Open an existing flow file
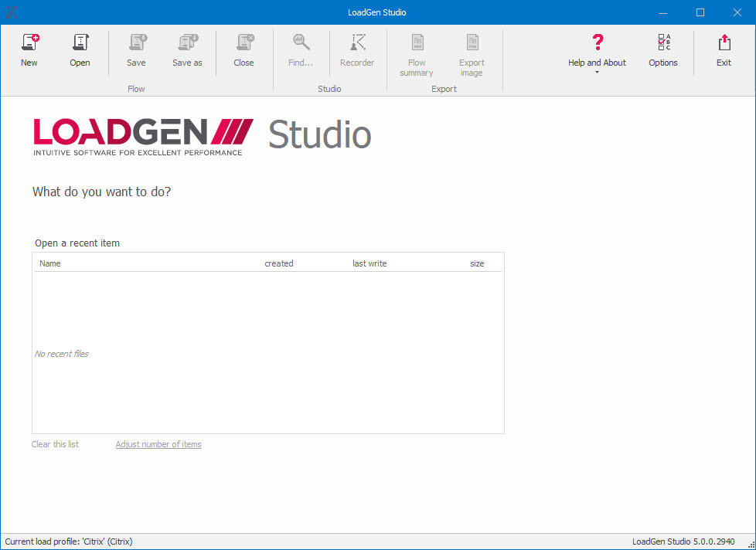 click(80, 50)
